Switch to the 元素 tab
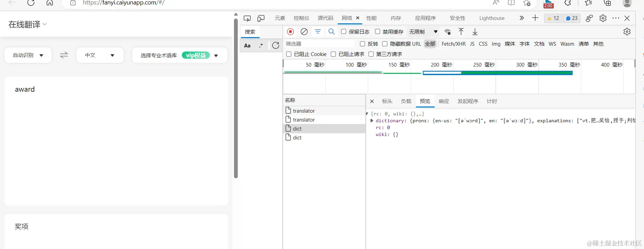Screen dimensions: 644x249 280,18
